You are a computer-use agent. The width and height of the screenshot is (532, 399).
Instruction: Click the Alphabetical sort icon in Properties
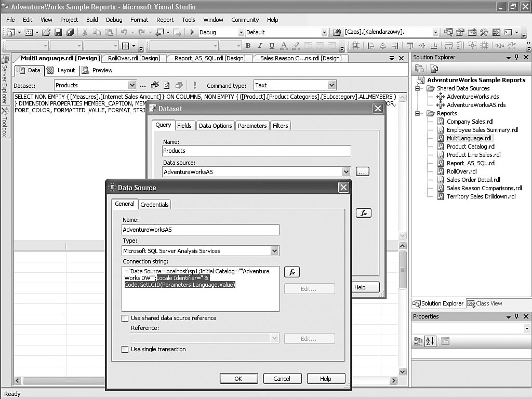[430, 341]
